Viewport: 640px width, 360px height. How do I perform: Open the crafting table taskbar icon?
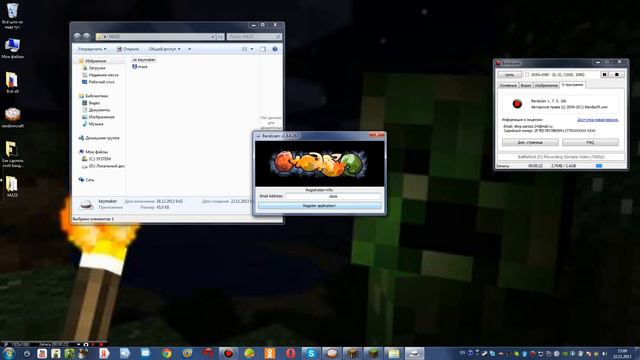[352, 353]
